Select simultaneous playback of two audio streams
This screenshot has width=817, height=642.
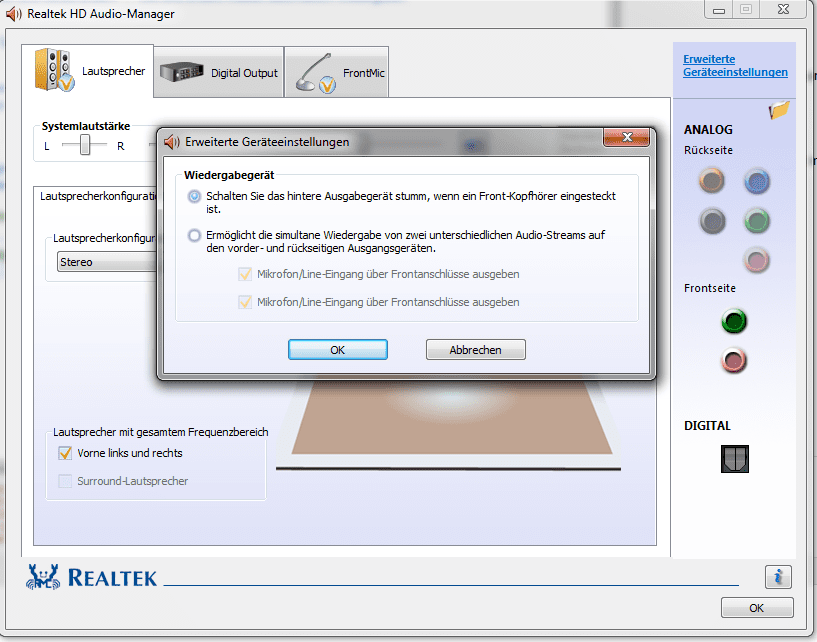pos(194,236)
